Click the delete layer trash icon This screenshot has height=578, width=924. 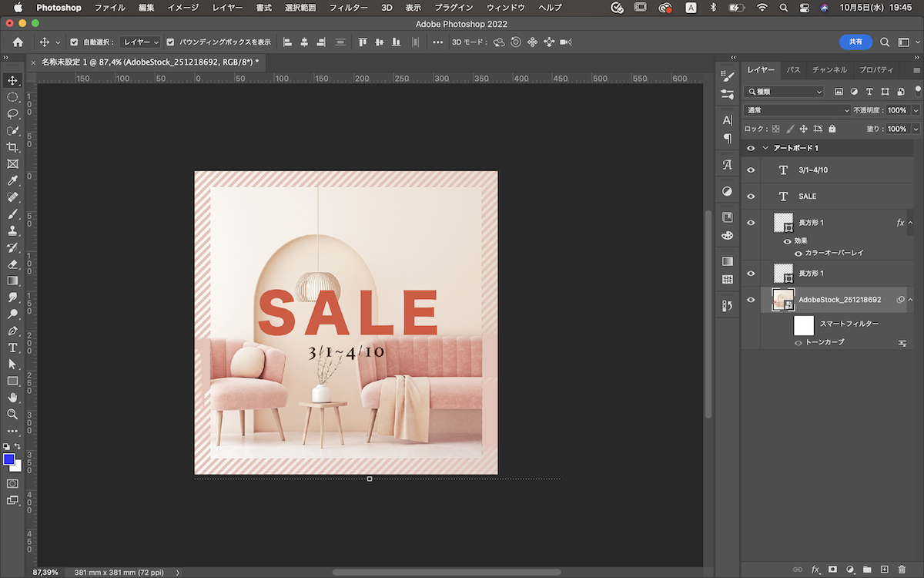pyautogui.click(x=902, y=570)
